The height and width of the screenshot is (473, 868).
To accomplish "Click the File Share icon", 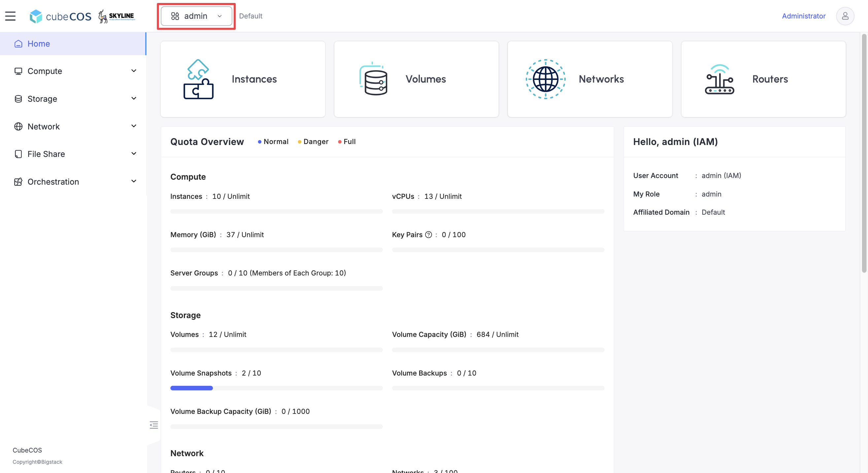I will 18,154.
